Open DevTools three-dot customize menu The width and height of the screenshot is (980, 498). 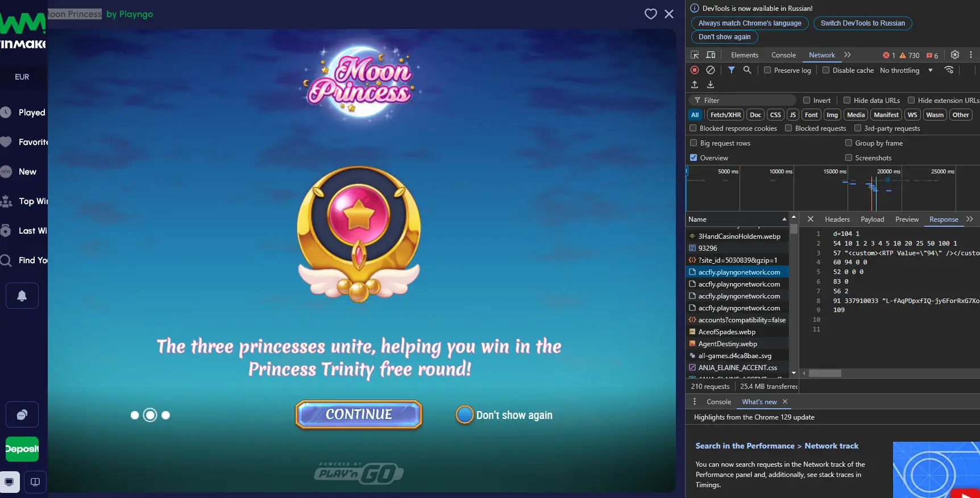click(971, 55)
